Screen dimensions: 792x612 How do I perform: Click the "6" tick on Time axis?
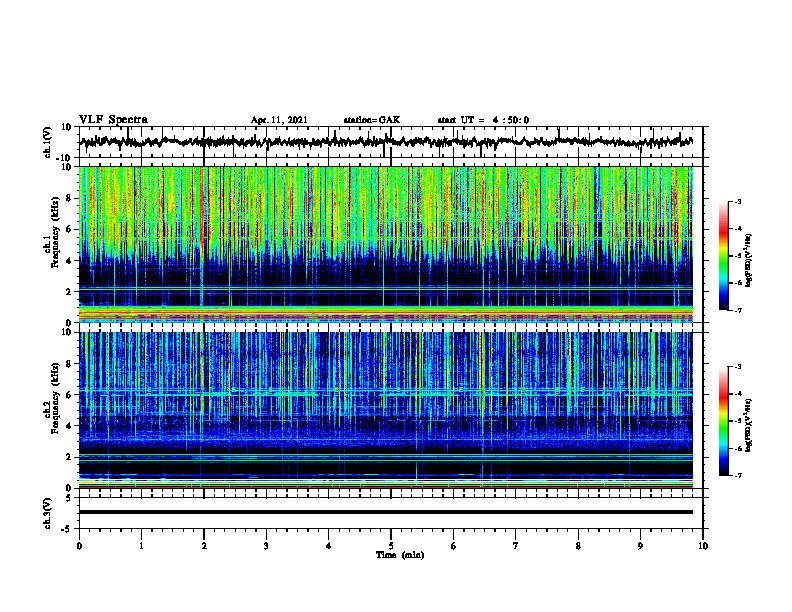(x=454, y=546)
